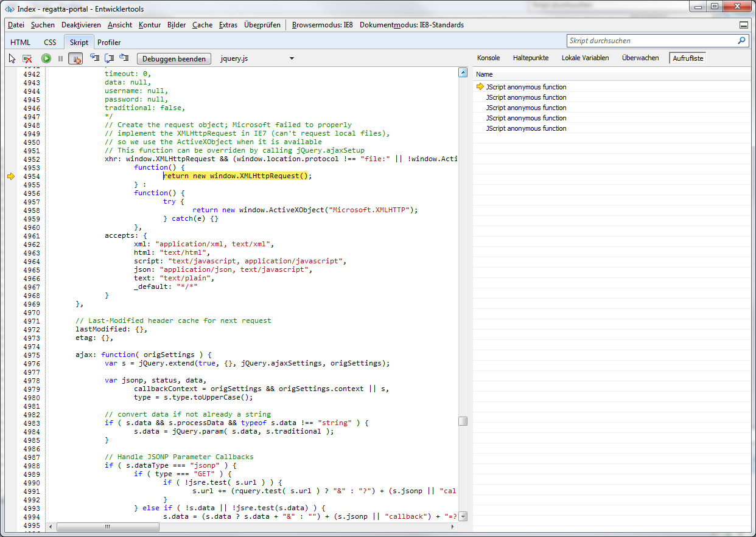Click the clear browser cache icon
The width and height of the screenshot is (756, 537).
tap(27, 58)
